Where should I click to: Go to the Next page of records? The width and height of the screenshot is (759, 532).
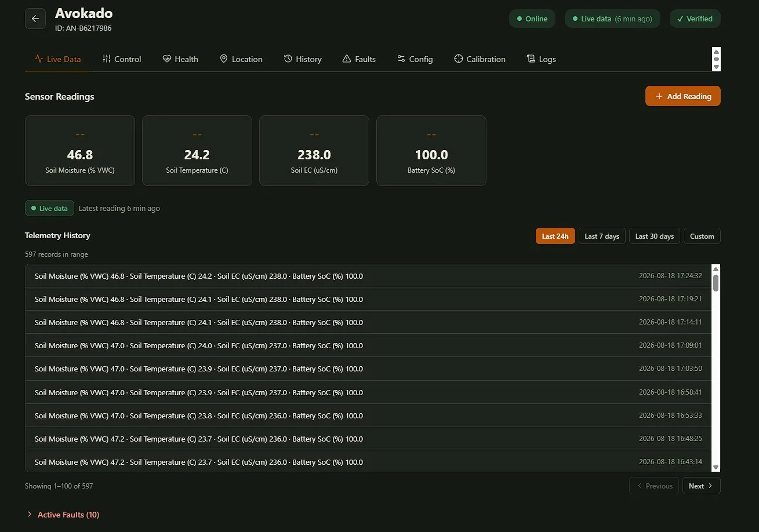(702, 486)
